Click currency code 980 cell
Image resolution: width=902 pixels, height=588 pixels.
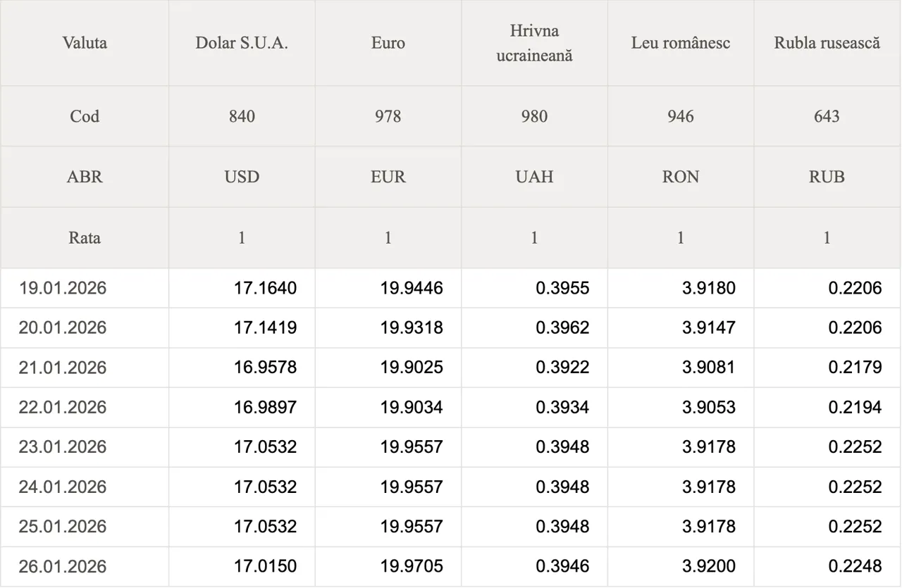point(534,116)
